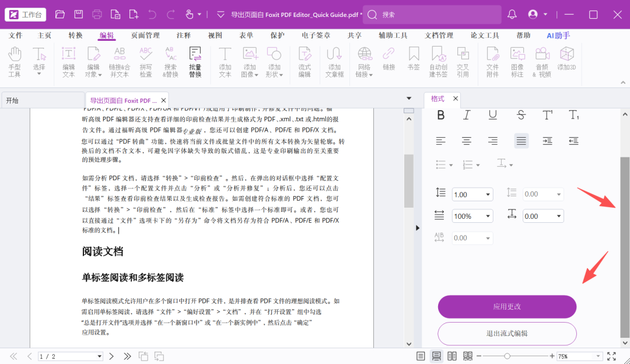Click the zoom slider handle
Screen dimensions: 630x364
507,356
